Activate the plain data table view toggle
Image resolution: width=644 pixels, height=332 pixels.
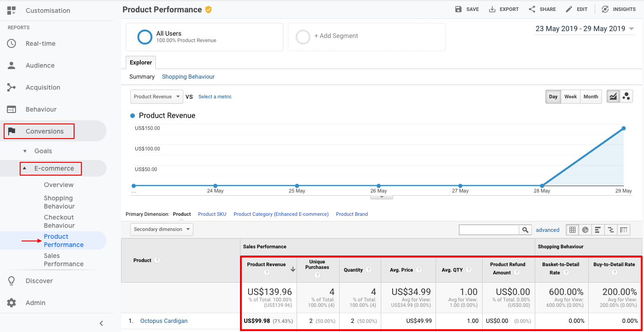572,230
